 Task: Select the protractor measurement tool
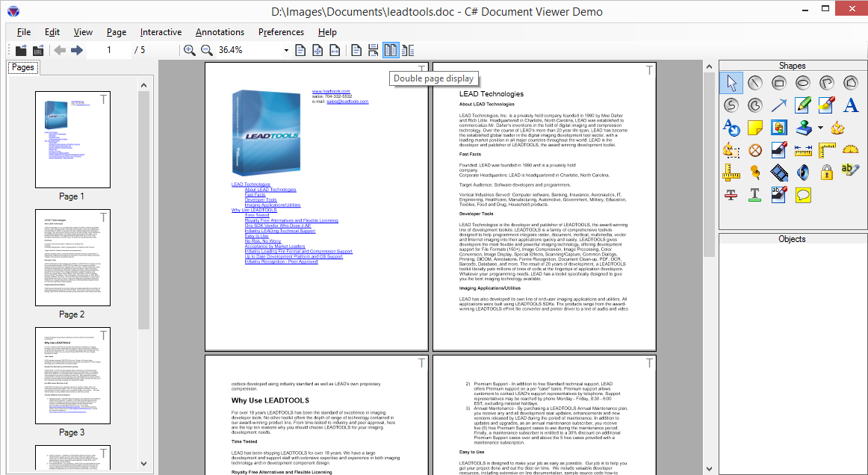coord(851,150)
